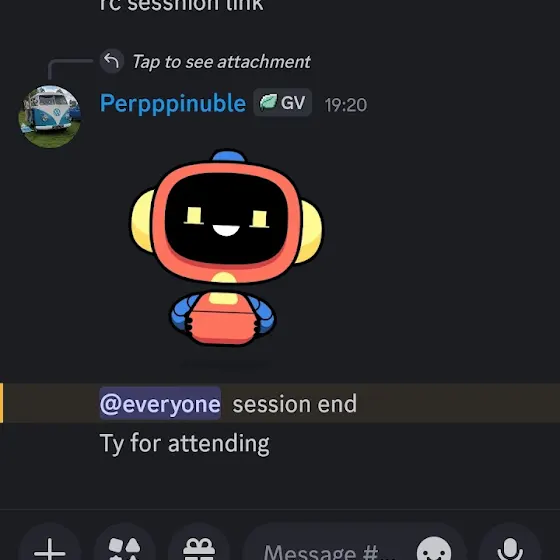Open the 'Tap to see attachment' reply preview

(x=221, y=61)
